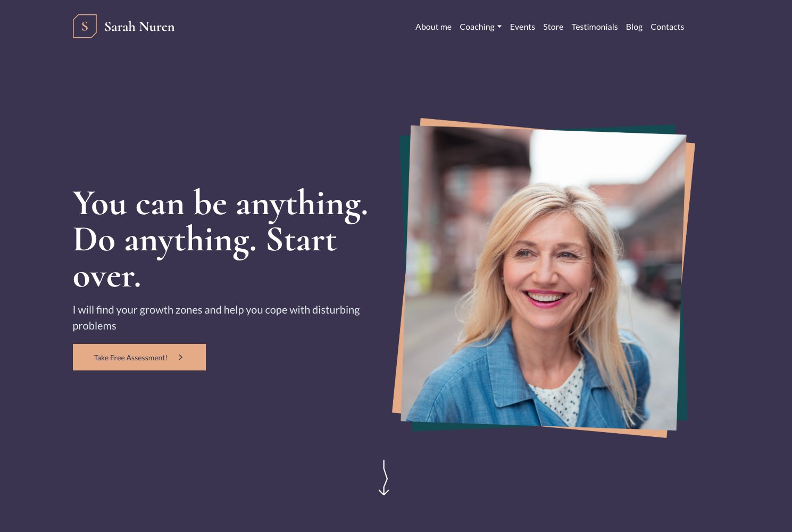Screen dimensions: 792x532
Task: Click the growth zones subtitle text
Action: point(216,317)
